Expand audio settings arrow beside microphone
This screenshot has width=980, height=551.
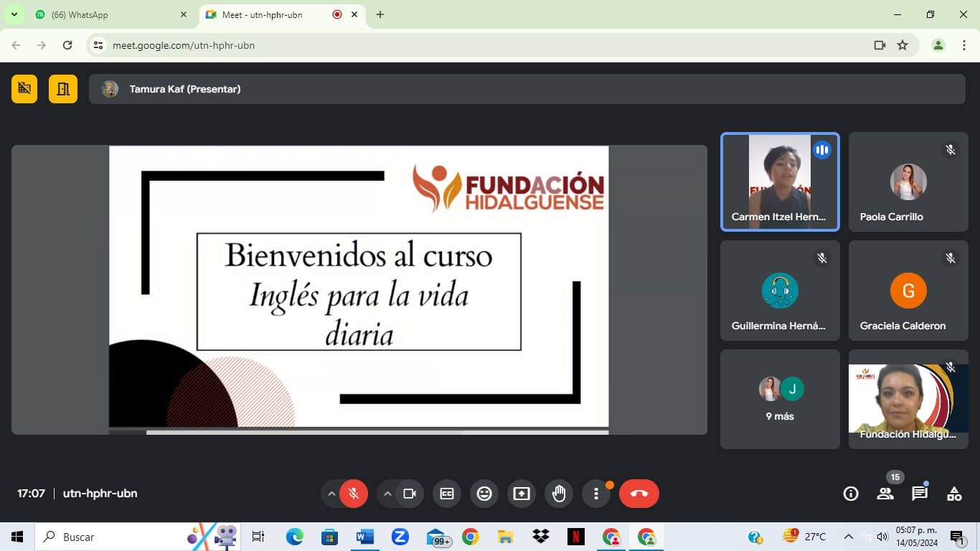point(331,494)
